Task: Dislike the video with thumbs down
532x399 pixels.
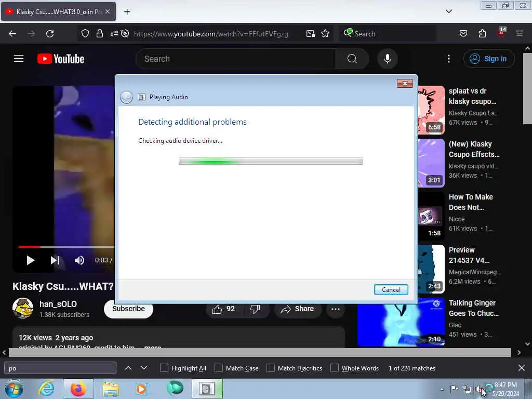Action: point(255,309)
